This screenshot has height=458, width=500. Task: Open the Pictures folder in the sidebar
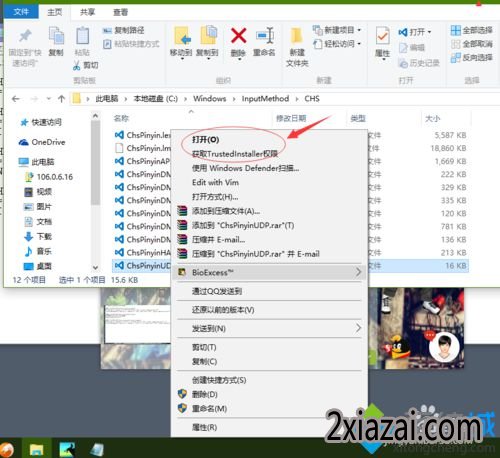pyautogui.click(x=38, y=207)
